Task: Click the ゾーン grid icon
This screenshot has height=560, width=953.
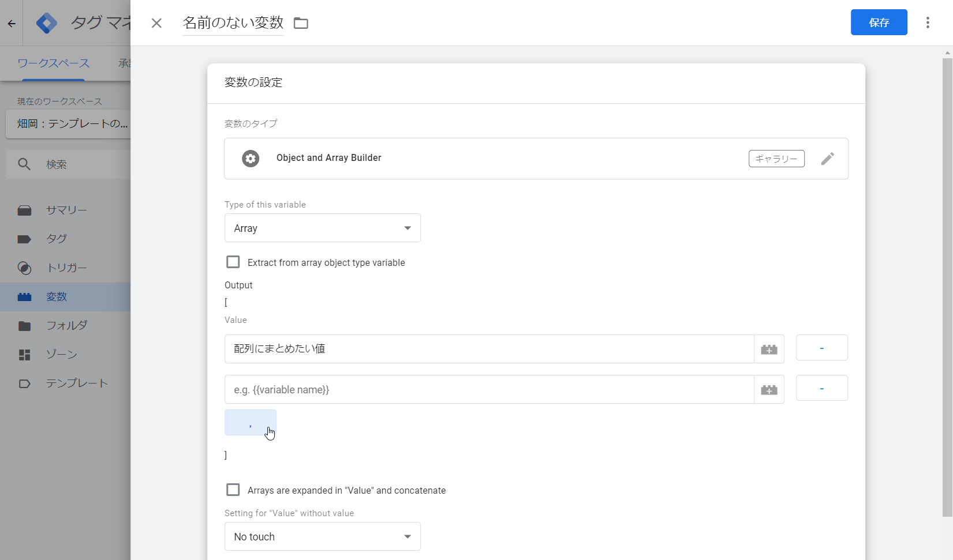Action: pyautogui.click(x=24, y=355)
